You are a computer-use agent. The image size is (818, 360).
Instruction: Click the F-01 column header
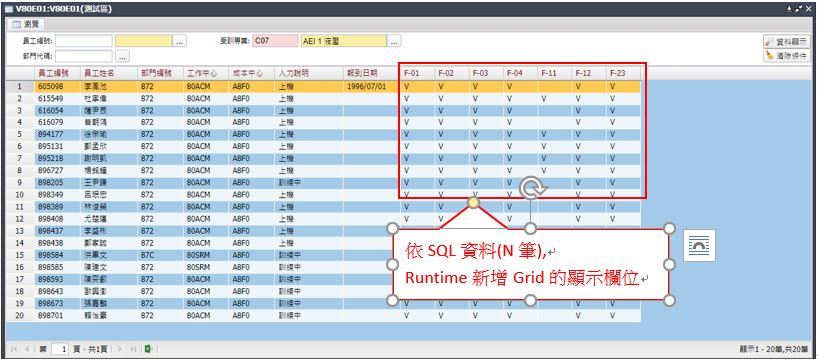pyautogui.click(x=417, y=74)
